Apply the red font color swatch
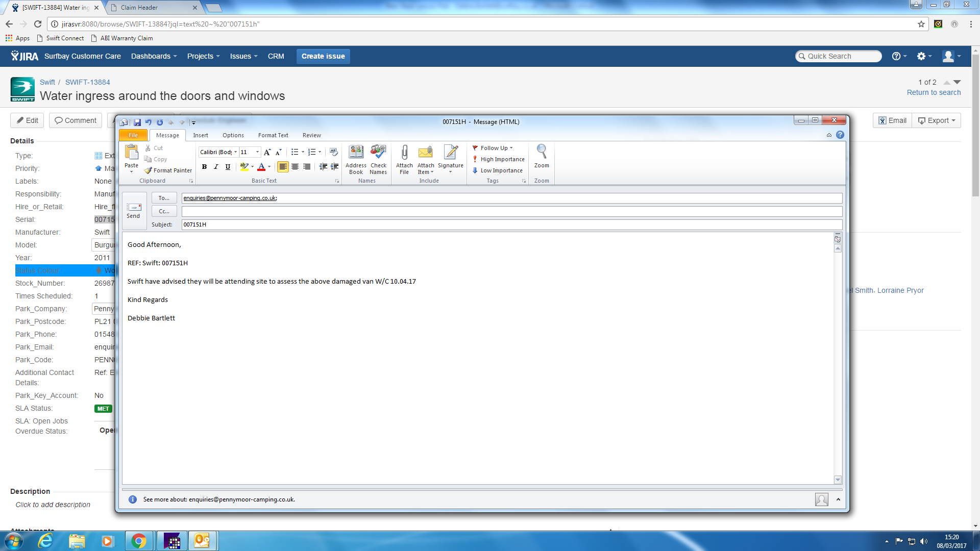Viewport: 980px width, 551px height. click(261, 167)
